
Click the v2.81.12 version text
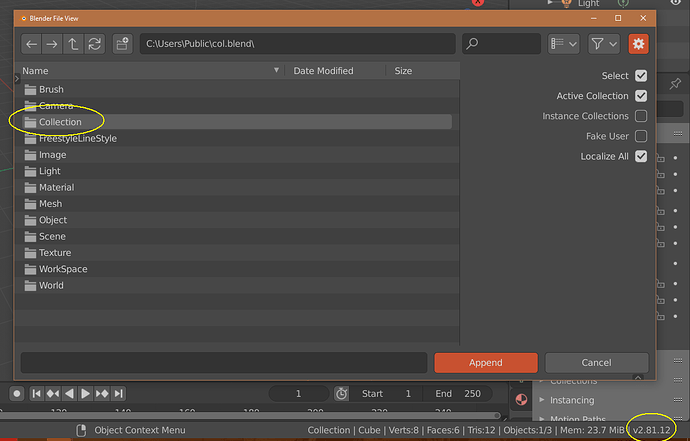(652, 430)
